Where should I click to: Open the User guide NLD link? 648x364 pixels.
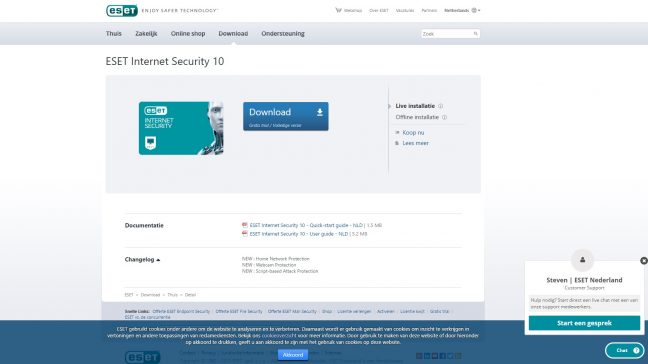point(299,234)
